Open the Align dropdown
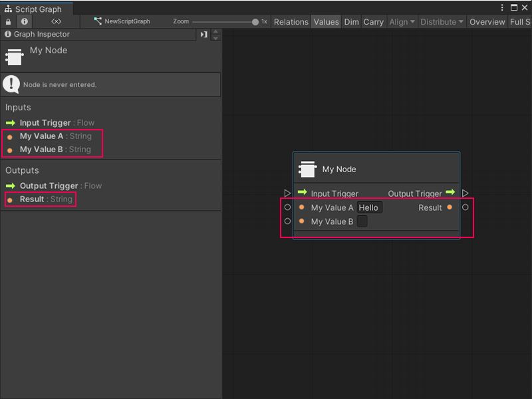 click(402, 21)
